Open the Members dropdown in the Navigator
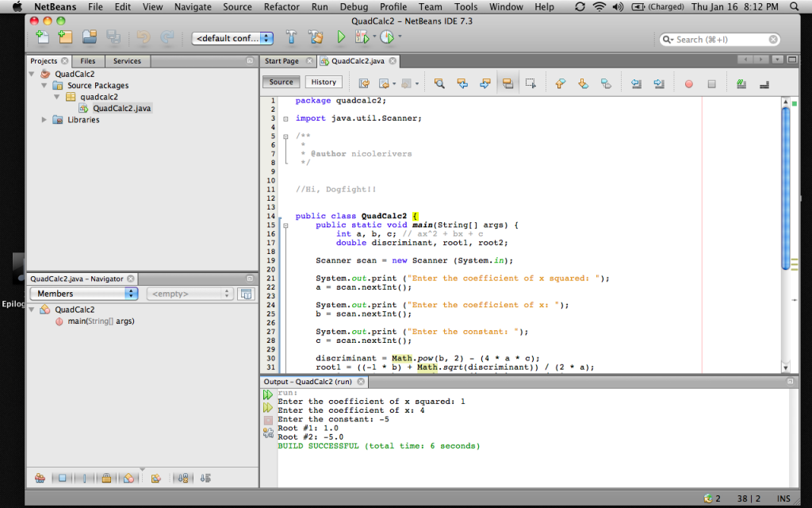The image size is (812, 508). point(83,294)
